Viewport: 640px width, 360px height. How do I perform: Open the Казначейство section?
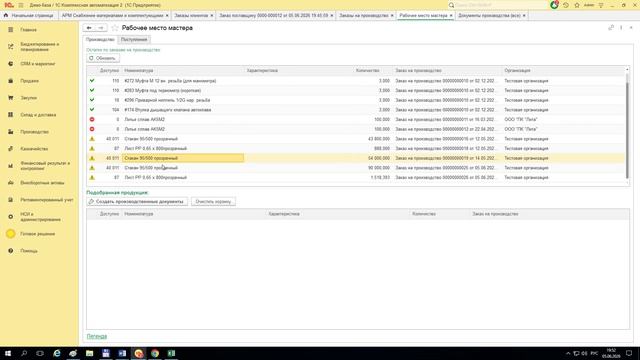coord(34,149)
